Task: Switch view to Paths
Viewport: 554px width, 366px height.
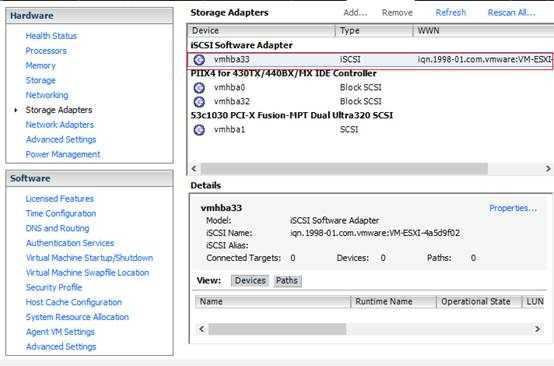Action: [x=287, y=281]
